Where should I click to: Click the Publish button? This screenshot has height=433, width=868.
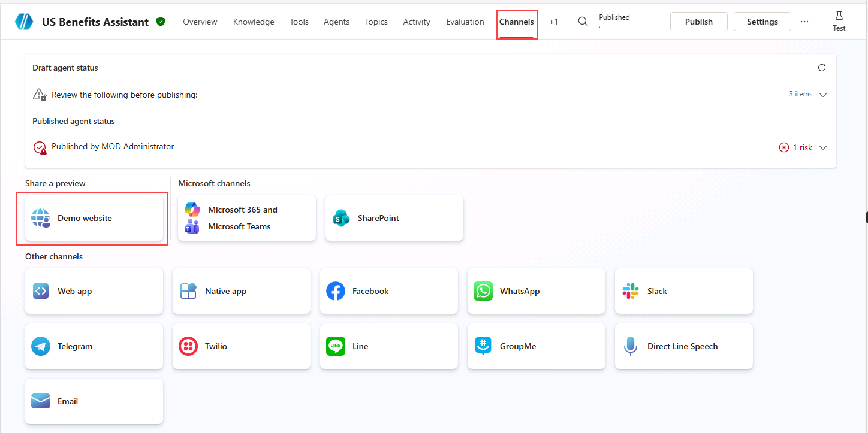click(699, 22)
